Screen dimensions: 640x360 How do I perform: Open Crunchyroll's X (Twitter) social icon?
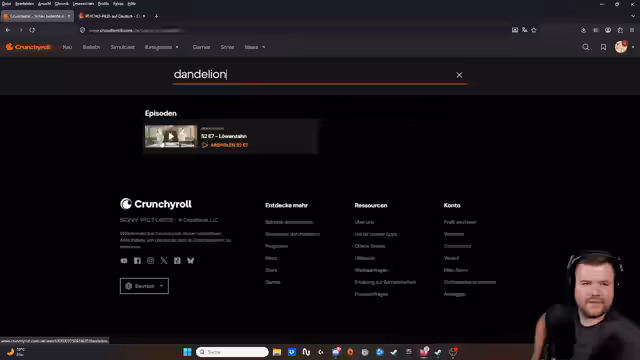pos(164,260)
